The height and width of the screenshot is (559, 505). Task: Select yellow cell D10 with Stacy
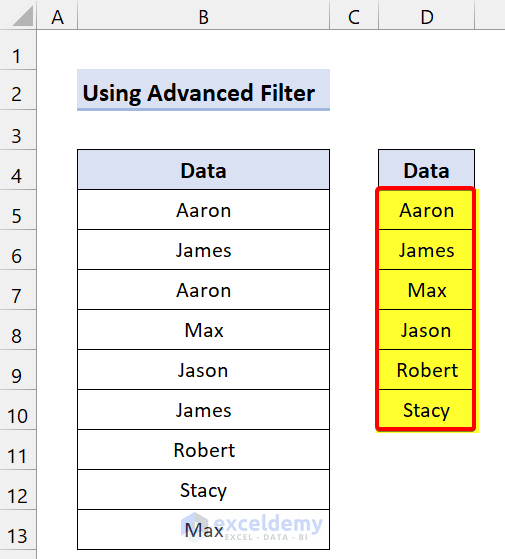click(426, 410)
